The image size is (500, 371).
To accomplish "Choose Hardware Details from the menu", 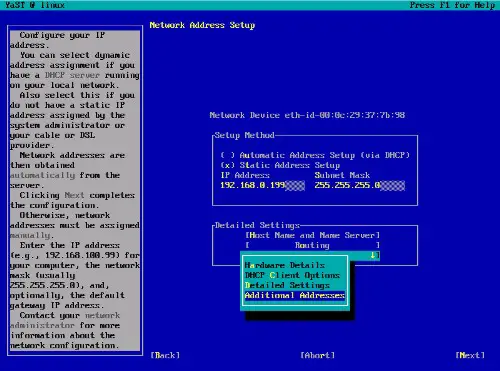I will pyautogui.click(x=285, y=265).
